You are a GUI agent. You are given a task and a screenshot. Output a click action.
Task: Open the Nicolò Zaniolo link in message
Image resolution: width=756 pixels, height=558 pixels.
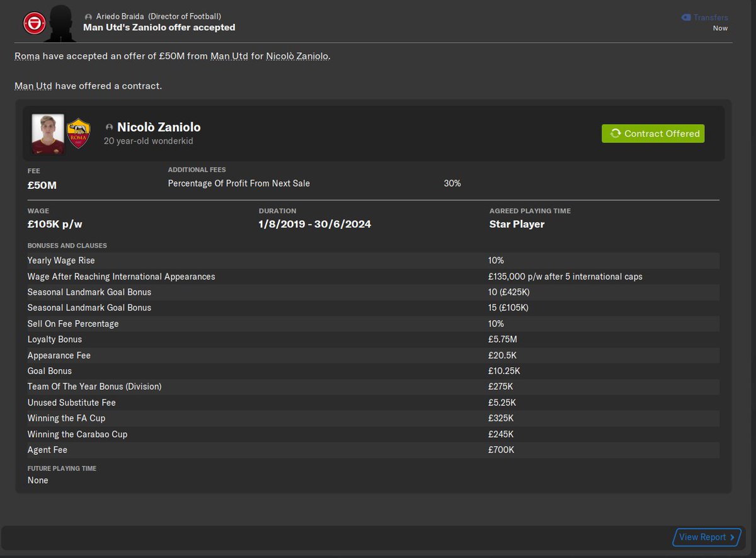[x=297, y=56]
